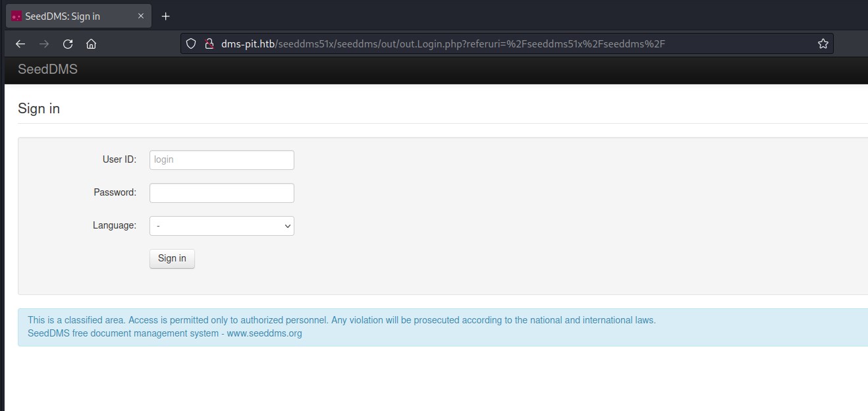
Task: Reload the current page
Action: (67, 44)
